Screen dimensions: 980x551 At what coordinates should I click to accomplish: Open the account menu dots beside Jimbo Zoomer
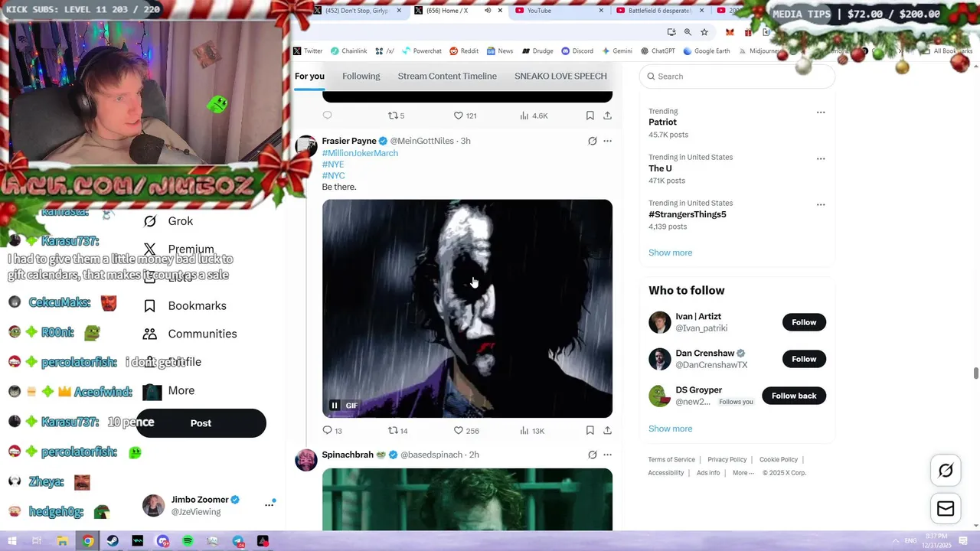click(269, 504)
